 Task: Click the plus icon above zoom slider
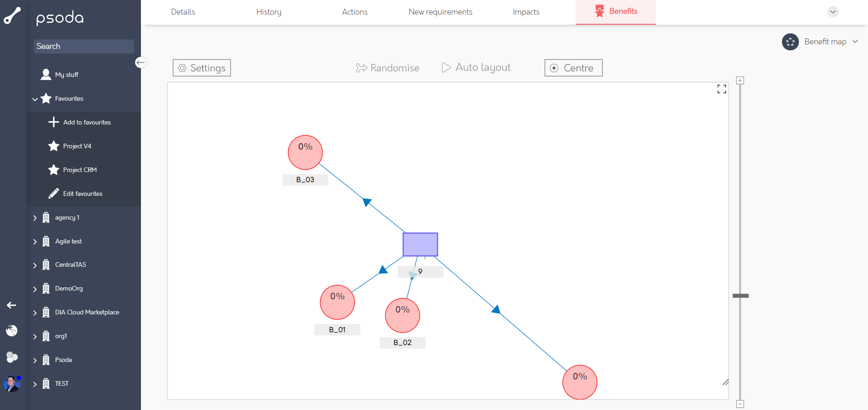point(740,81)
